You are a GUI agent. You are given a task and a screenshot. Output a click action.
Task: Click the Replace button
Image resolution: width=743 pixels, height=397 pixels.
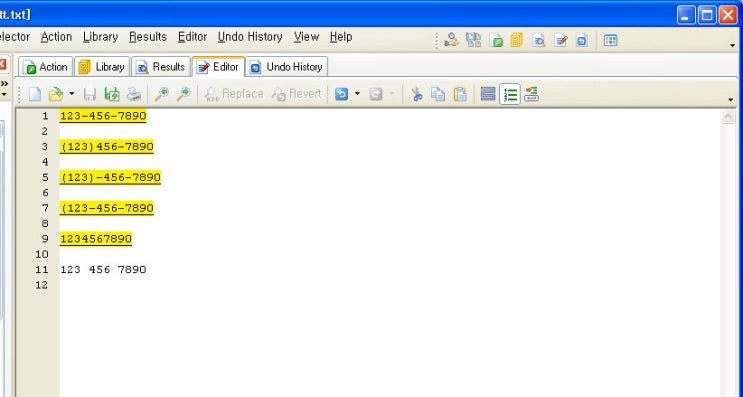click(234, 94)
